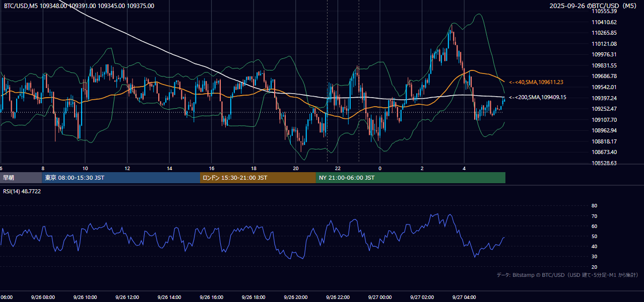
Task: Select the 早朝 session bar
Action: tap(21, 178)
